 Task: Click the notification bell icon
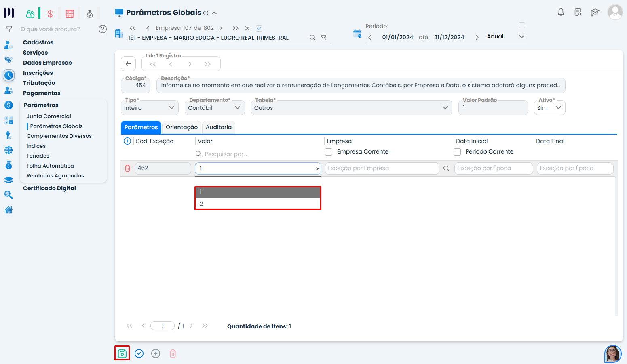(561, 12)
